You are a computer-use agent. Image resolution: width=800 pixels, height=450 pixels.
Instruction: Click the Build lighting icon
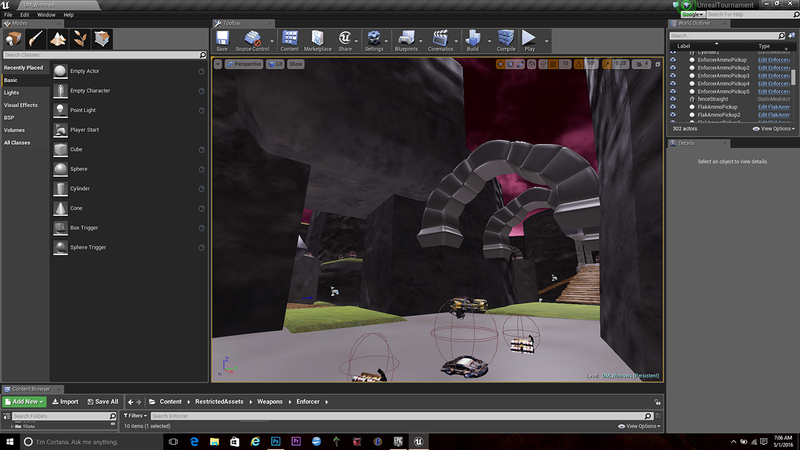click(x=473, y=40)
